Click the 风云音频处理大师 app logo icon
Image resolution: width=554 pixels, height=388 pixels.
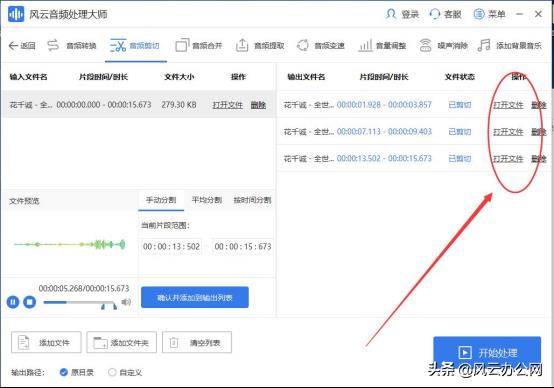(16, 14)
